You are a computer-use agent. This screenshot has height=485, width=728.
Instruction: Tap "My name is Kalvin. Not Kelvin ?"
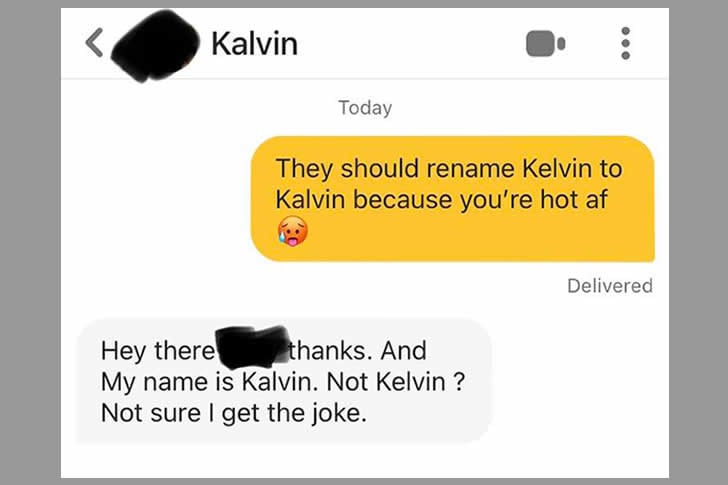pos(282,382)
